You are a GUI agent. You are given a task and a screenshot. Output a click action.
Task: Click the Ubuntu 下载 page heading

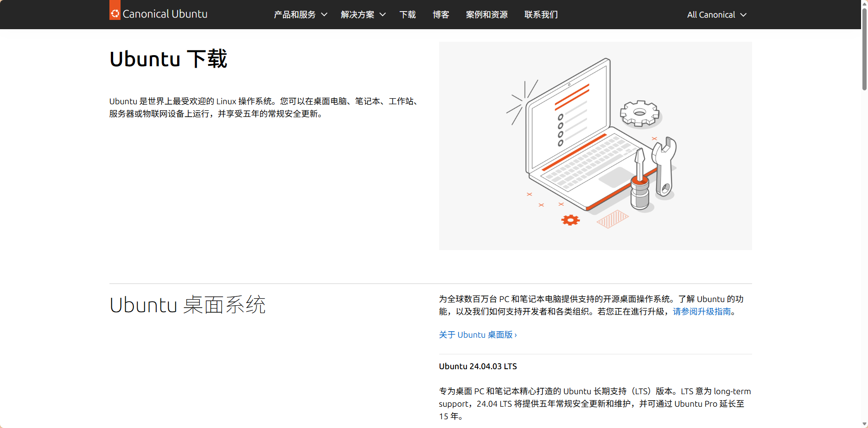click(168, 59)
